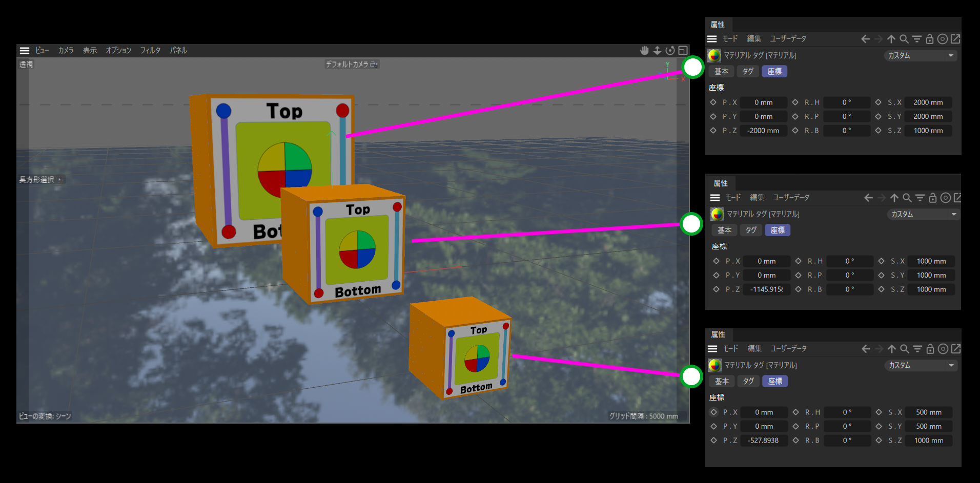This screenshot has height=483, width=980.
Task: Click the viewport pan hand icon
Action: 644,50
